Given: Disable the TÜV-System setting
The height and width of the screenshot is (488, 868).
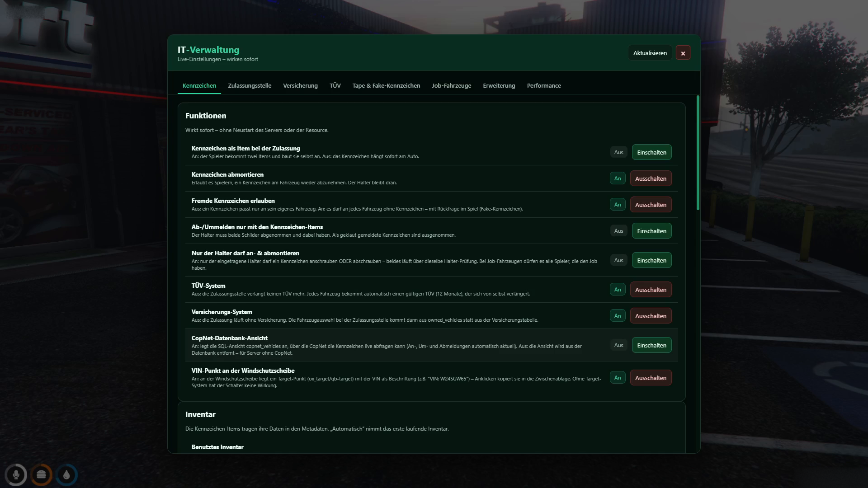Looking at the screenshot, I should click(651, 290).
